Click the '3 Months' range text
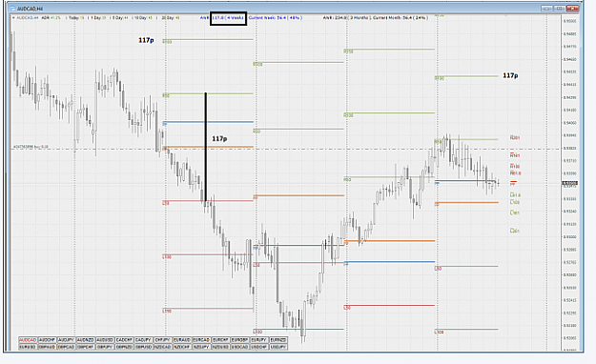The image size is (596, 364). (x=360, y=18)
